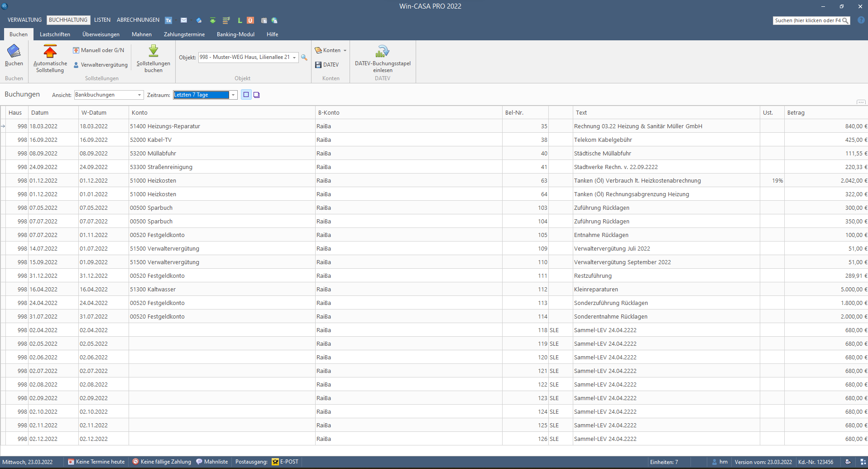Open the VERWALTUNG menu

[24, 20]
